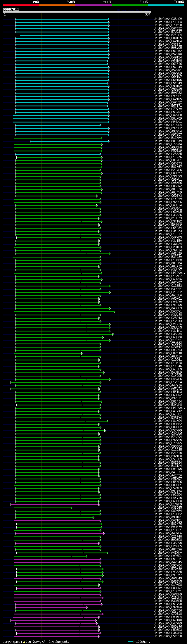
Task: Open hit UniRef100_C6T8Z2
Action: point(168,29)
